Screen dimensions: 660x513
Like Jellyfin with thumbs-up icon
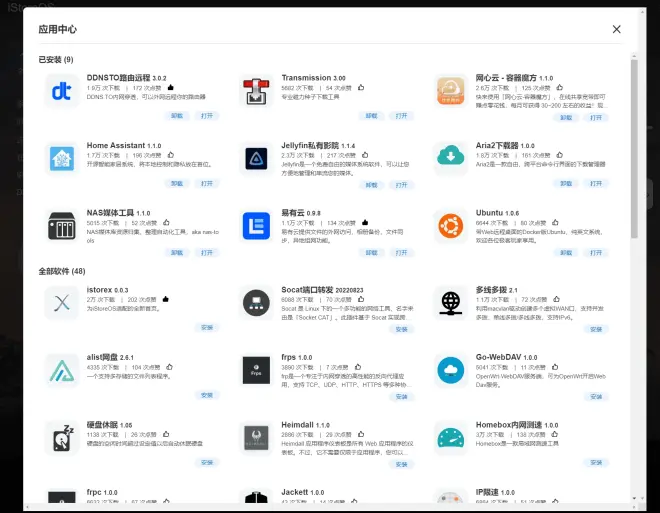tap(365, 155)
